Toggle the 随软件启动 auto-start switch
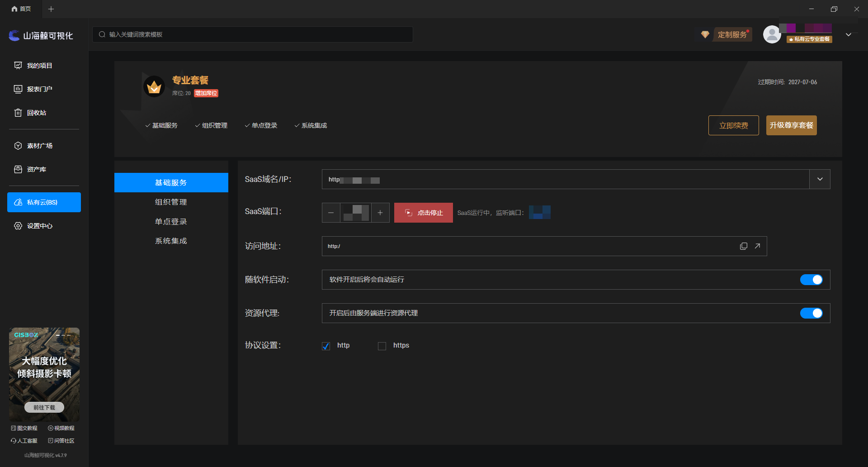The width and height of the screenshot is (868, 467). tap(811, 280)
